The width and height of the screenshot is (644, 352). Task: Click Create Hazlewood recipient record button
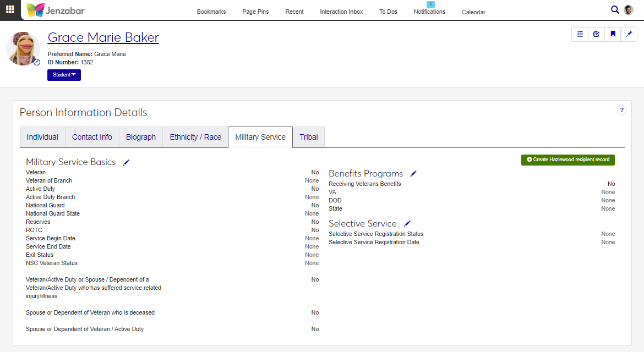[x=568, y=159]
